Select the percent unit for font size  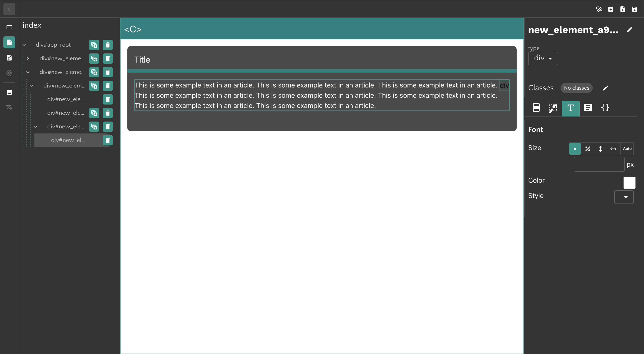(588, 149)
